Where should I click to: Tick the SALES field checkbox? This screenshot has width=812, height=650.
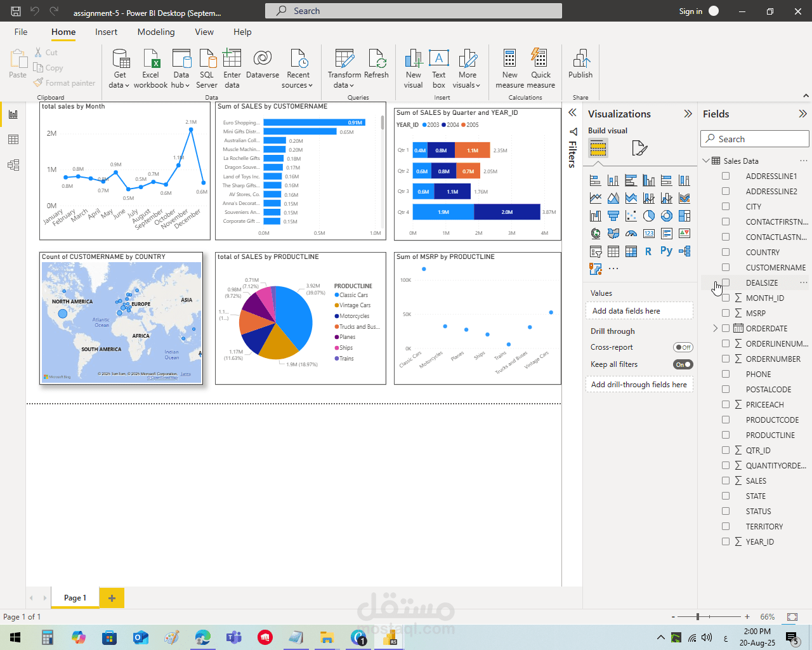coord(726,481)
